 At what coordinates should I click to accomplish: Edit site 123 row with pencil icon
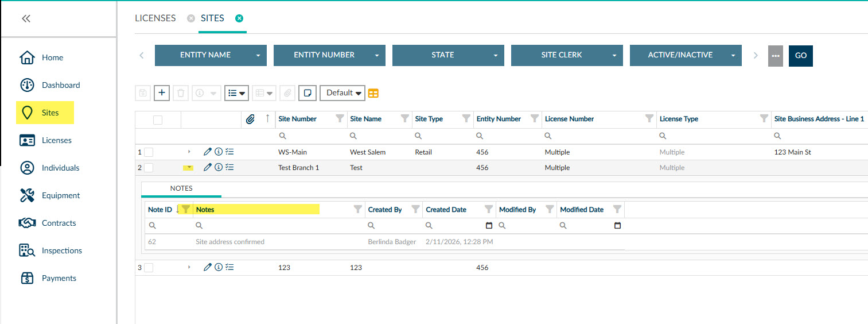[x=208, y=267]
